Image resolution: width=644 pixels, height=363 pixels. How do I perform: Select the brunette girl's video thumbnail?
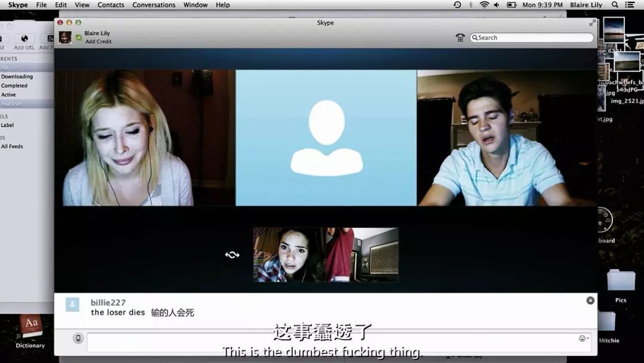pyautogui.click(x=289, y=255)
